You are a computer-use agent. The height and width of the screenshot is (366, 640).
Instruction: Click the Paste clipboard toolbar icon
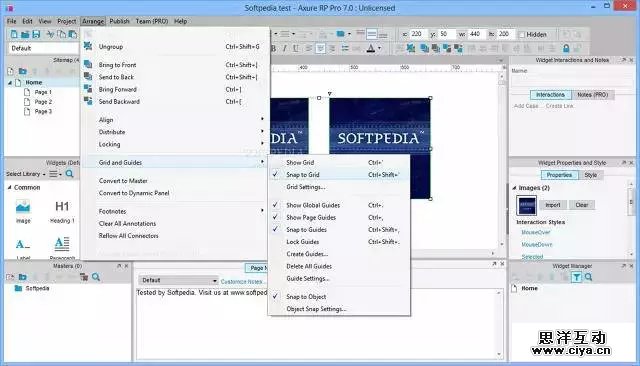pos(73,34)
